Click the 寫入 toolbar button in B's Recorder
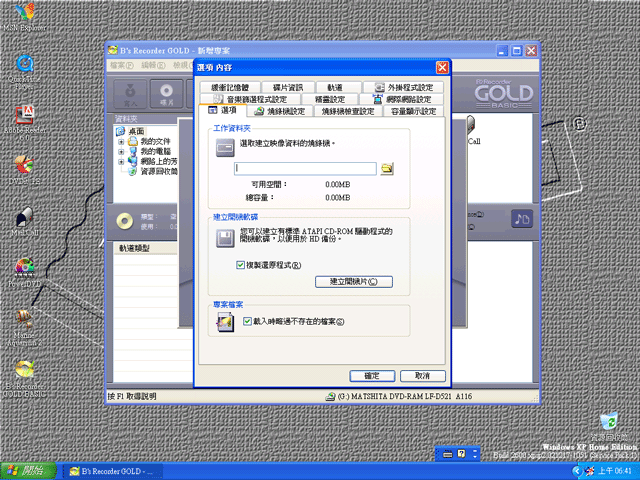Image resolution: width=640 pixels, height=480 pixels. pos(130,93)
